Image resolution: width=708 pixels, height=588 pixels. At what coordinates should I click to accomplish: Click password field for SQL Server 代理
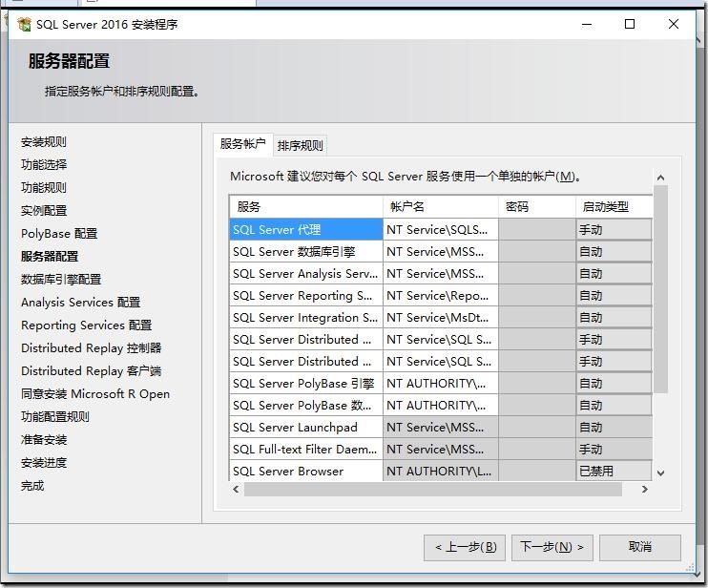coord(537,230)
